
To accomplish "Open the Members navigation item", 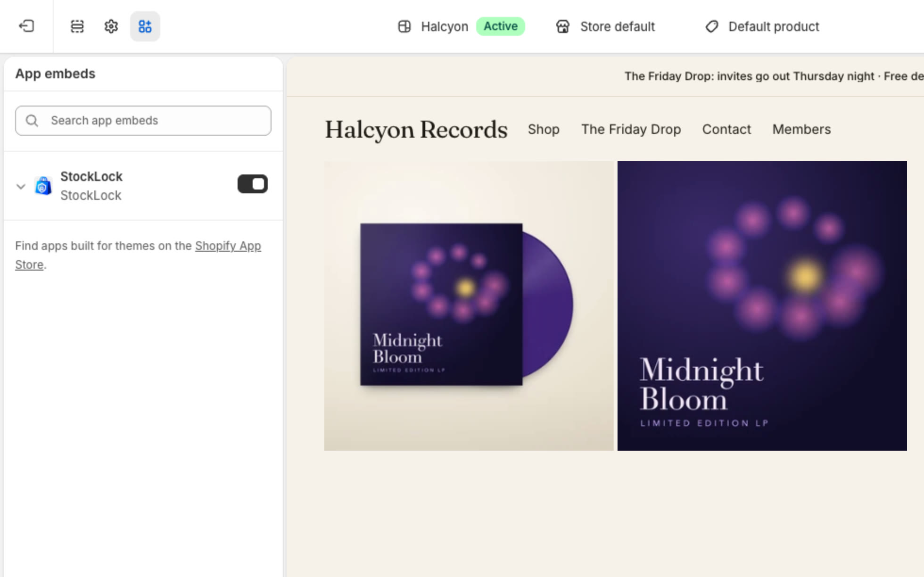I will point(801,129).
